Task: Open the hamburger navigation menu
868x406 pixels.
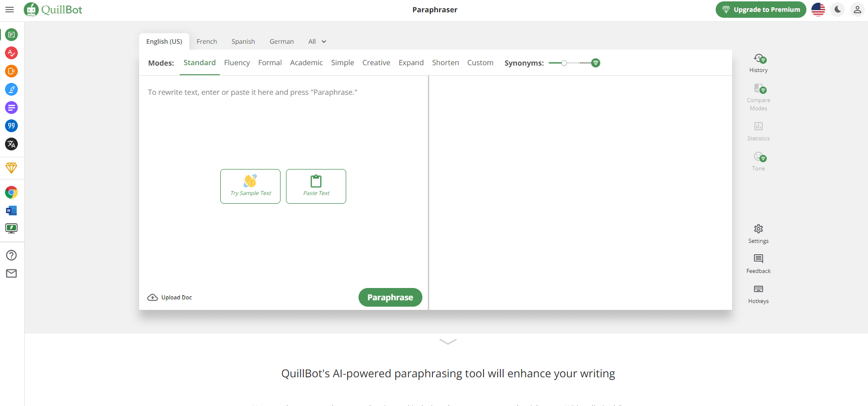Action: [10, 10]
